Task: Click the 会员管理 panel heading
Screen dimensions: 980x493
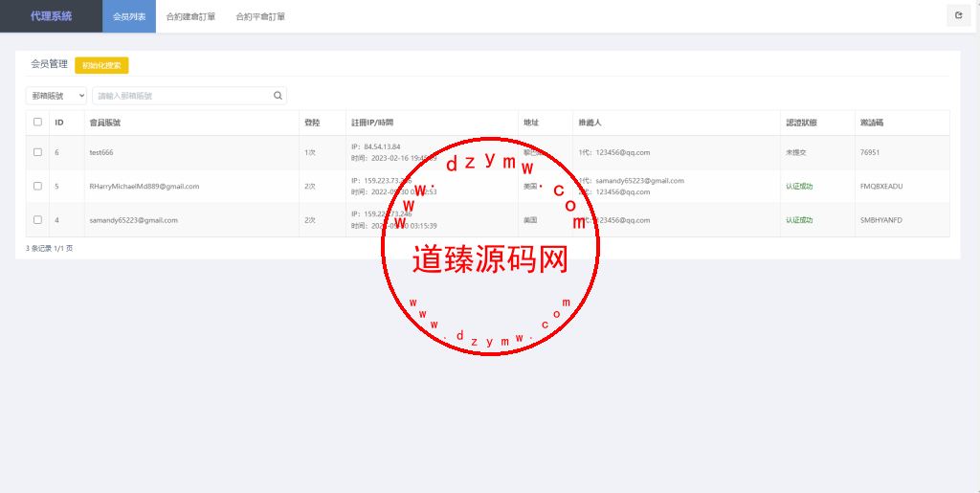Action: click(x=49, y=64)
